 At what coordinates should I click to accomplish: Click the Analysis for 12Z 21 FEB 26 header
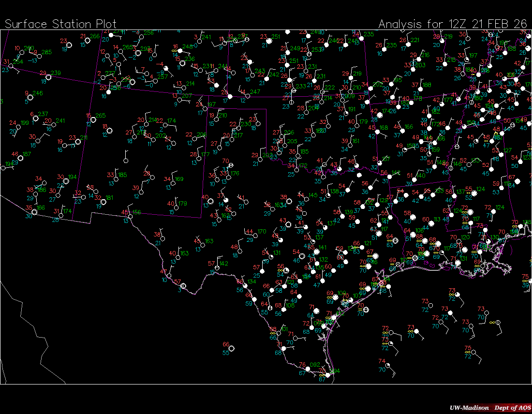tap(453, 24)
